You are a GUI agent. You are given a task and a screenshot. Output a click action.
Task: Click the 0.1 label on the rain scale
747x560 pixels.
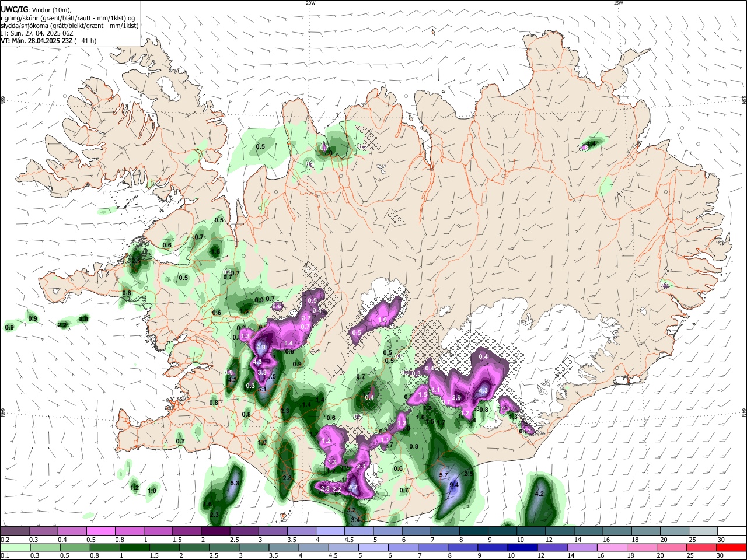click(5, 556)
